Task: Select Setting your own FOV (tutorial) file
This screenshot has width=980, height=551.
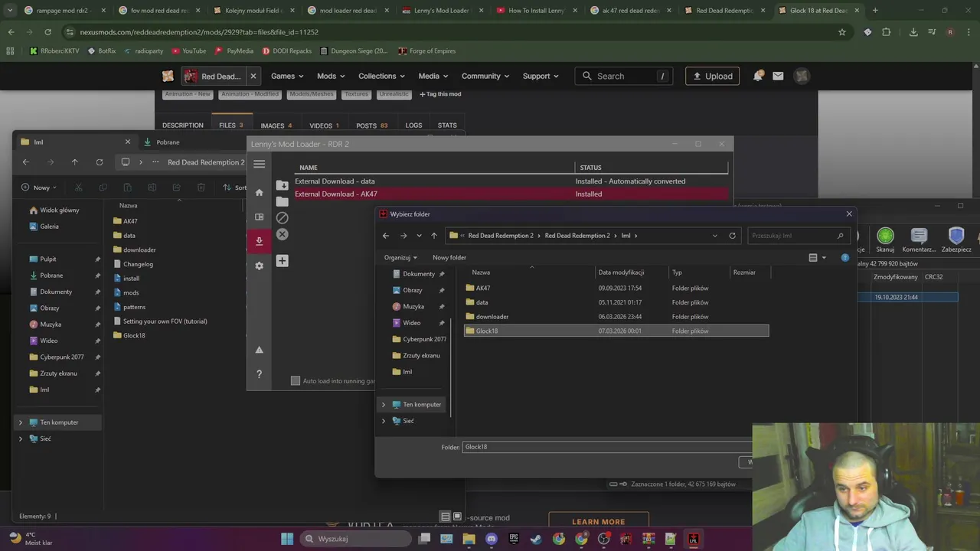Action: tap(165, 321)
